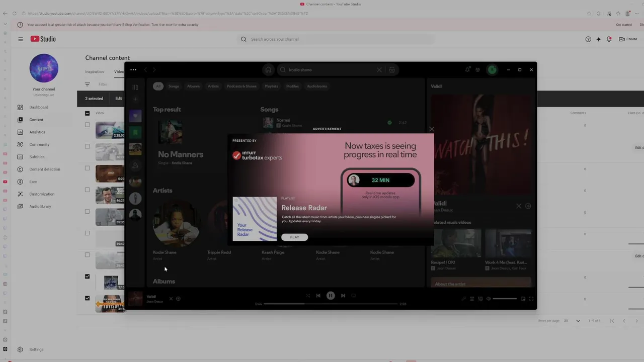644x362 pixels.
Task: Open the YouTube Studio hamburger menu
Action: coord(21,39)
